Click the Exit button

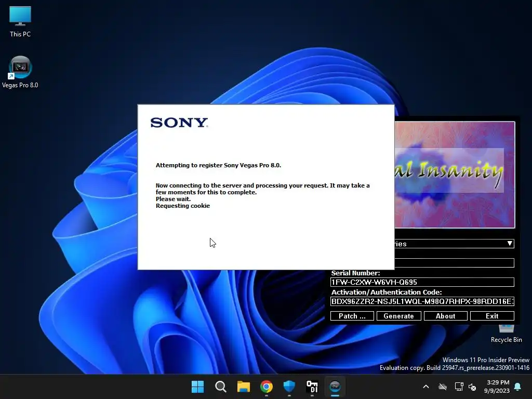coord(492,316)
